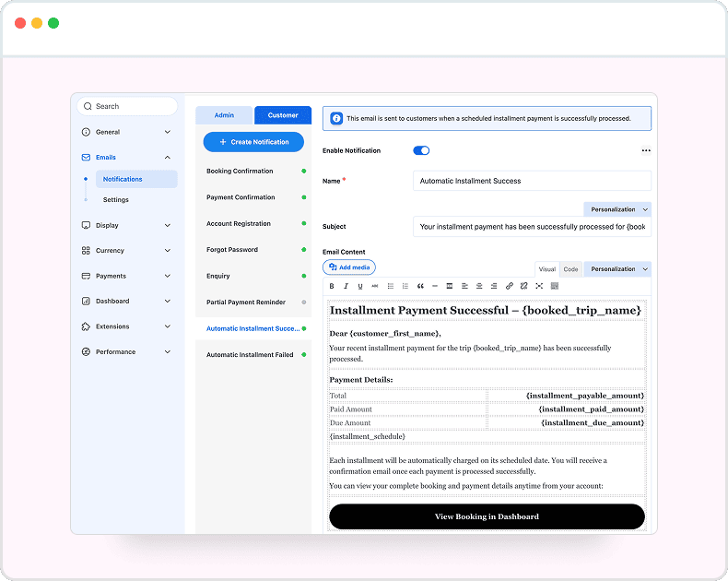This screenshot has width=728, height=581.
Task: Click the Extensions puzzle icon
Action: coord(86,326)
